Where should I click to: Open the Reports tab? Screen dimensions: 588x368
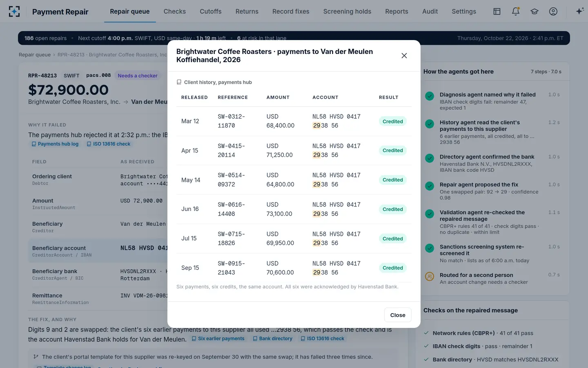point(396,11)
